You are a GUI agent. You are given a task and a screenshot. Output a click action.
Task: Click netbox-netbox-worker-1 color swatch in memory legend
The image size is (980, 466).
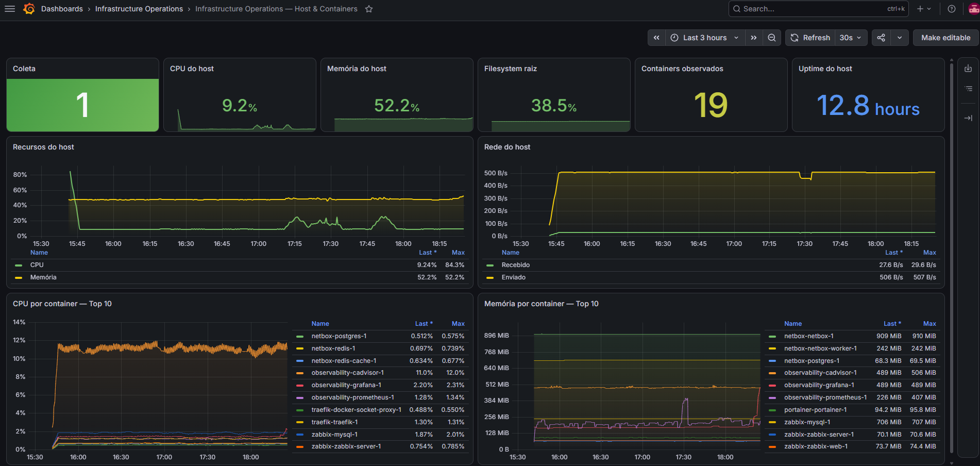pos(772,348)
